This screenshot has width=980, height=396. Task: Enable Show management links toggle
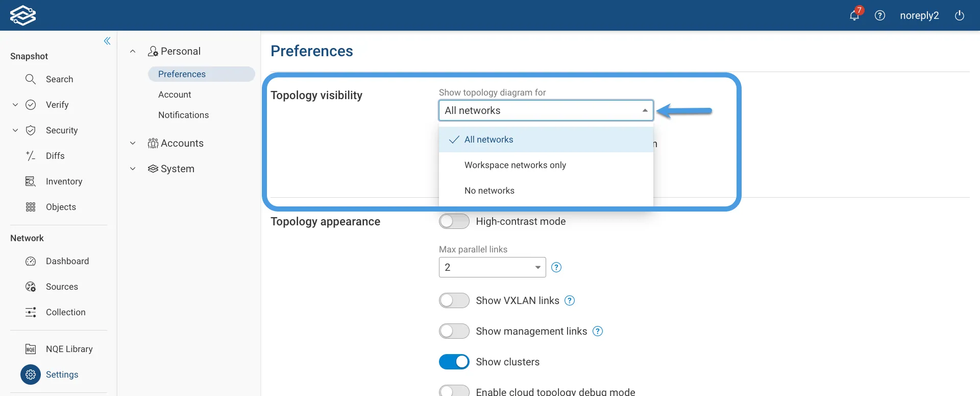point(454,331)
